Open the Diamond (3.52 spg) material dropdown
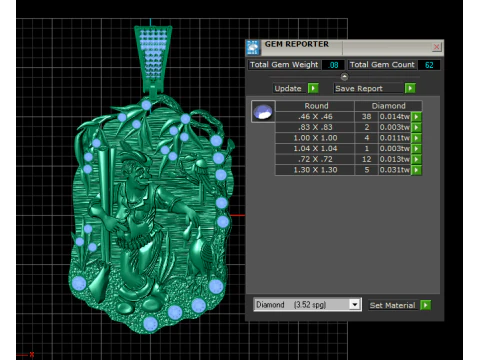 point(355,304)
